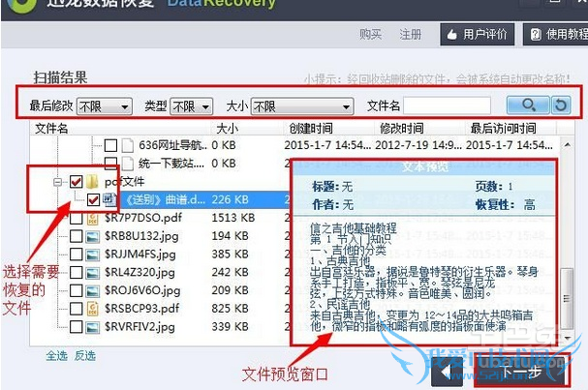The image size is (588, 390).
Task: Click the file list scroll-up arrow
Action: pos(568,144)
